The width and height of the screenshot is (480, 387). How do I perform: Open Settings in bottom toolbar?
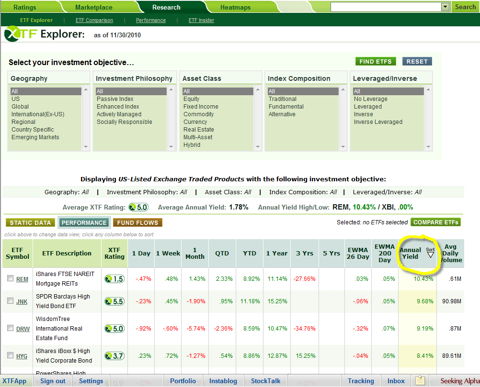(x=91, y=381)
